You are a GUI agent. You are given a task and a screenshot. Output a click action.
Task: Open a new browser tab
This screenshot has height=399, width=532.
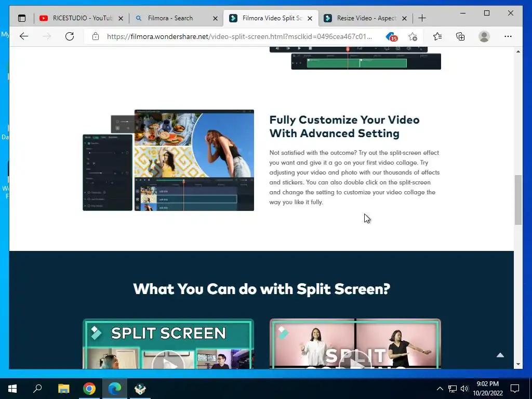pos(422,18)
